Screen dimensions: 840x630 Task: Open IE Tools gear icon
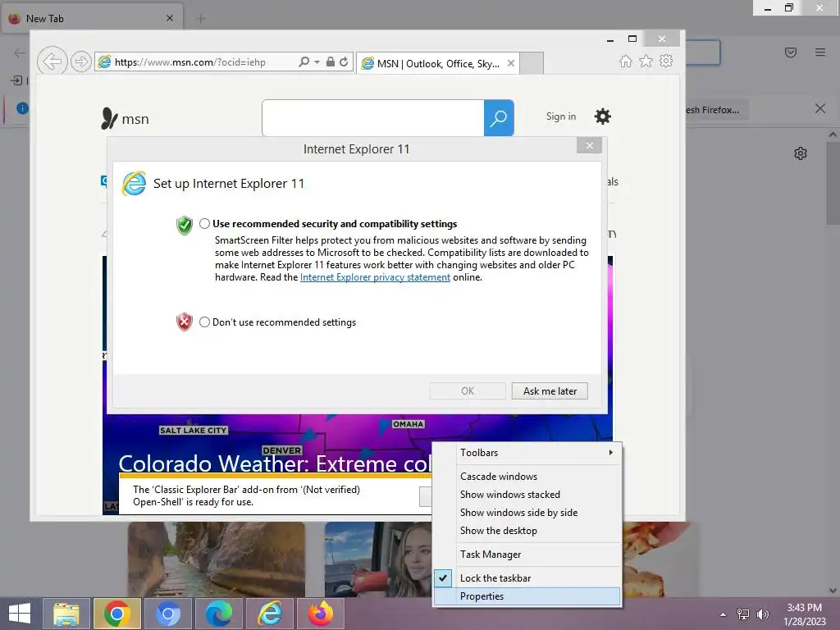pos(666,61)
